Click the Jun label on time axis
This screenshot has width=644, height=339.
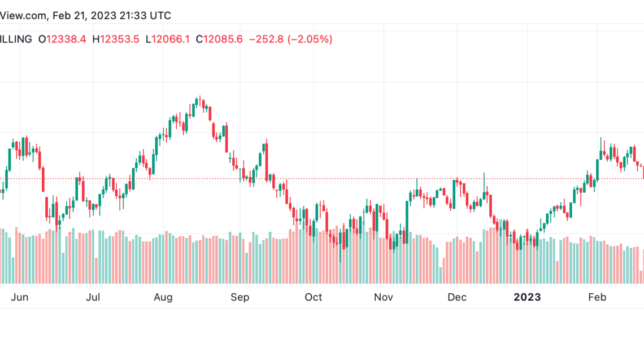point(19,297)
